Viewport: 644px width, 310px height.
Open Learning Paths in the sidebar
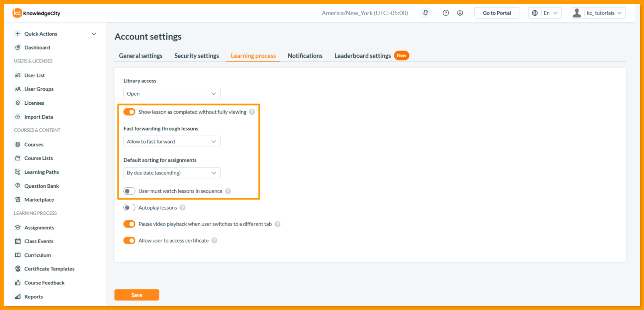click(42, 172)
